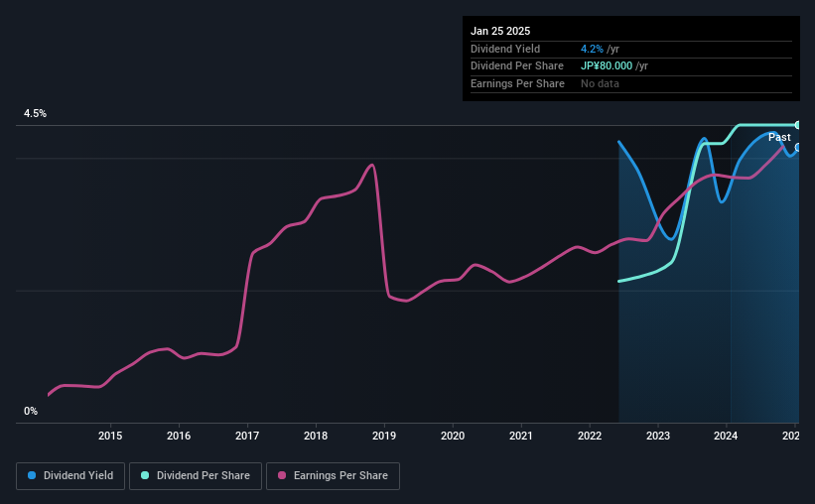Click the blue endpoint marker on Dividend Yield line
Viewport: 815px width, 504px height.
(798, 148)
